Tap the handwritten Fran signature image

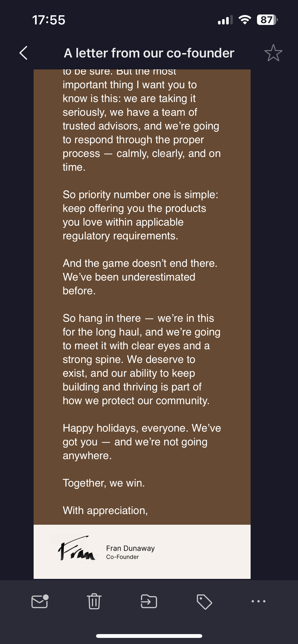(x=77, y=549)
